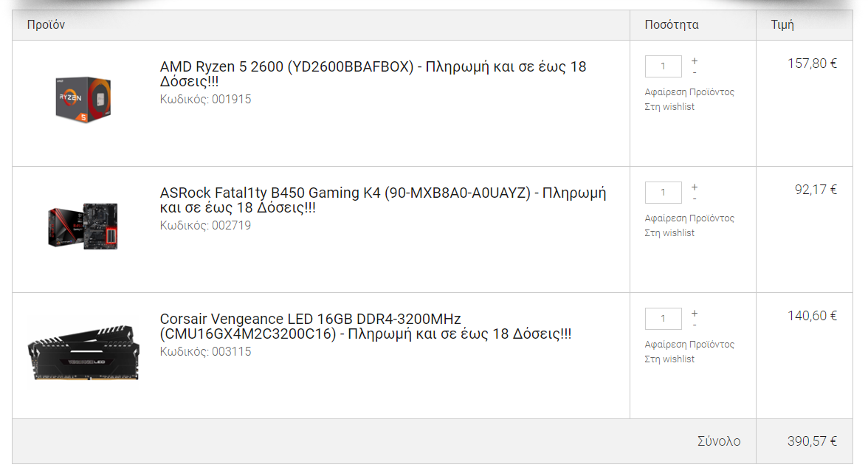Click the Corsair RAM quantity input field

coord(663,319)
